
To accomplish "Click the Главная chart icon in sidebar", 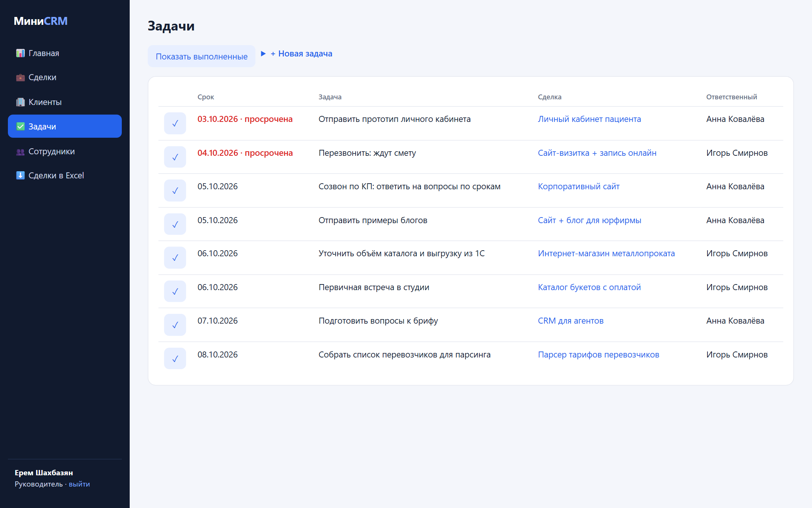I will click(x=20, y=53).
